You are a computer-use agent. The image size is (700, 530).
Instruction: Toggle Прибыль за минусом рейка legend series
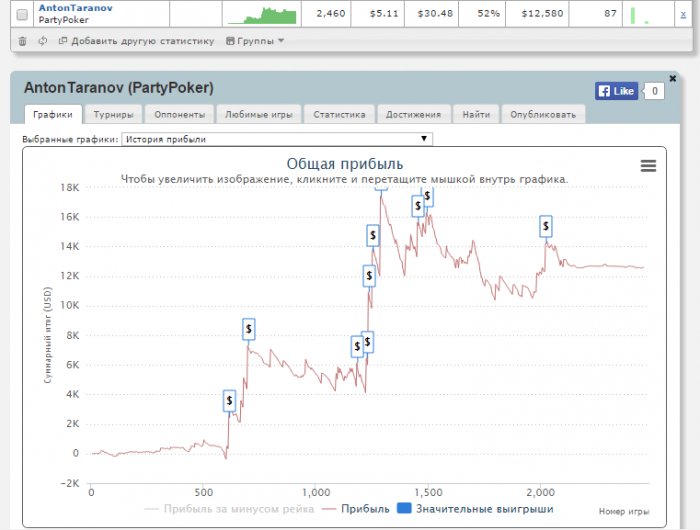coord(229,509)
